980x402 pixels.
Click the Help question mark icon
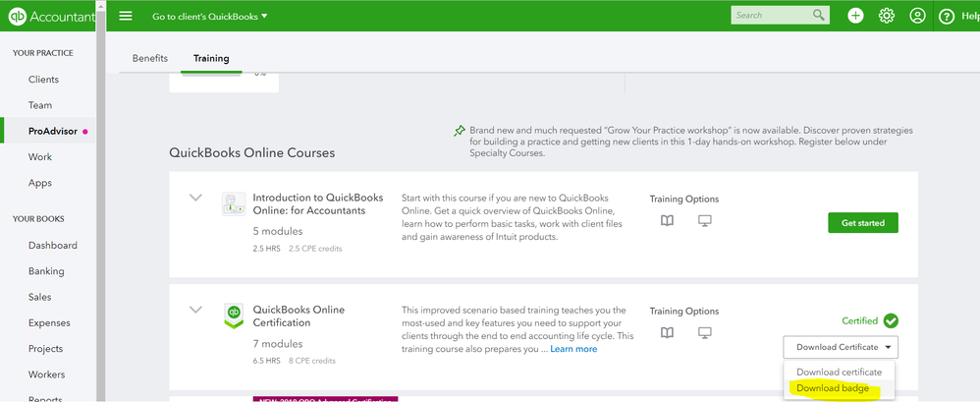(947, 17)
